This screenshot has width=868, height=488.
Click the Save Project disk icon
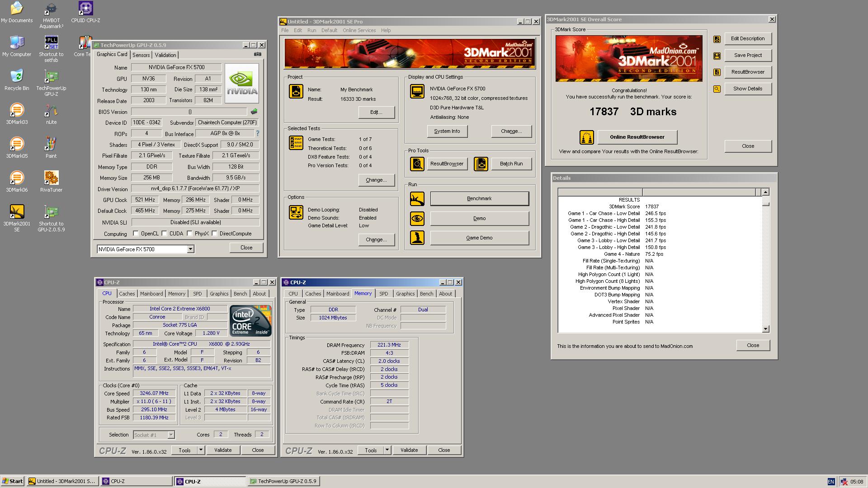click(x=717, y=56)
